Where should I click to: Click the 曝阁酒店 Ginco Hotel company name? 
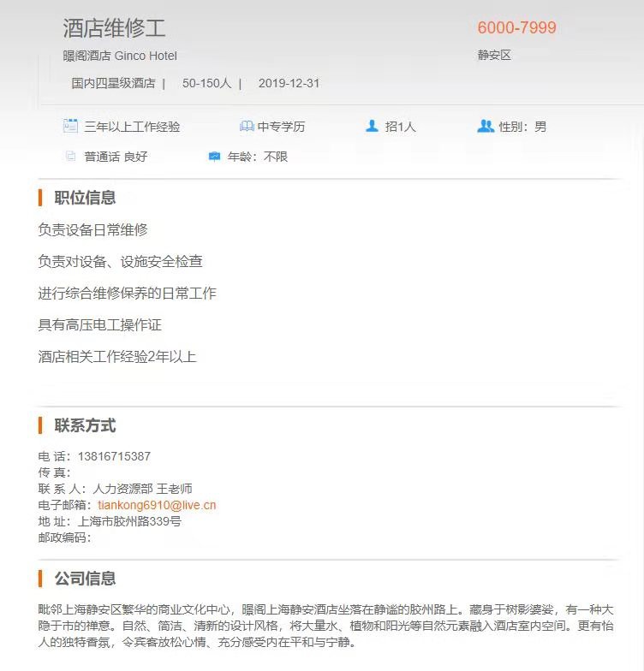click(x=120, y=56)
